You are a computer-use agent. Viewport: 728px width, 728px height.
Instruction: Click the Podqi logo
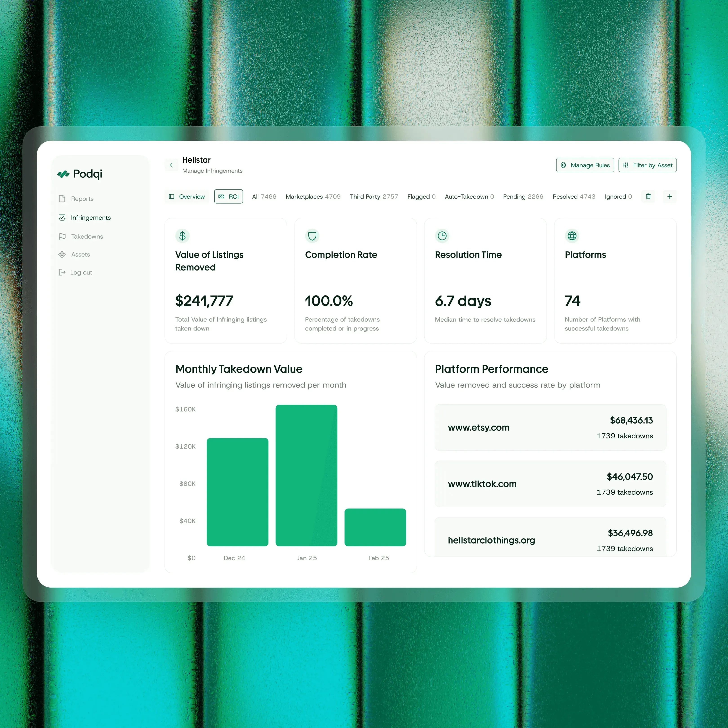(80, 174)
